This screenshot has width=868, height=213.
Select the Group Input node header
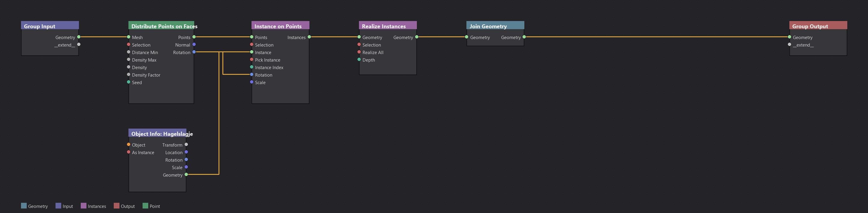coord(50,26)
